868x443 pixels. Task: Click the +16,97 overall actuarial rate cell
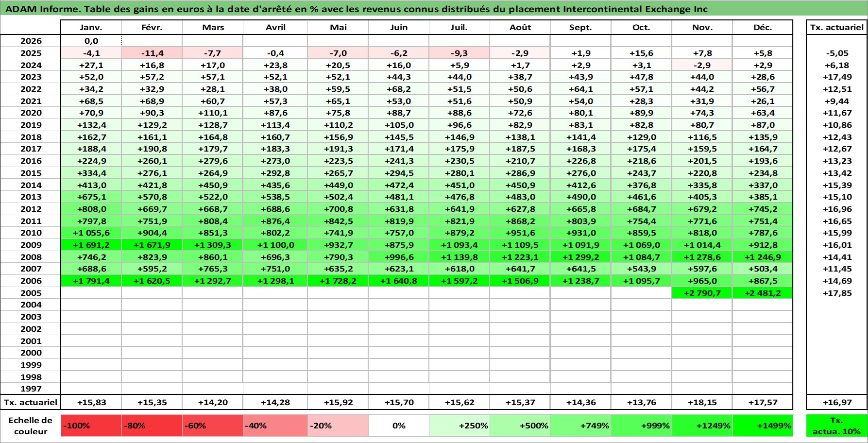tap(836, 402)
